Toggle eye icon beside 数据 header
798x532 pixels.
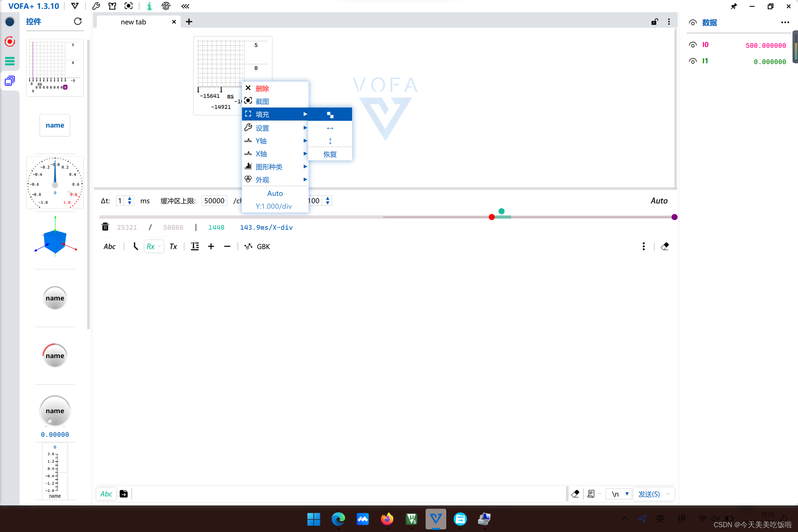point(693,23)
